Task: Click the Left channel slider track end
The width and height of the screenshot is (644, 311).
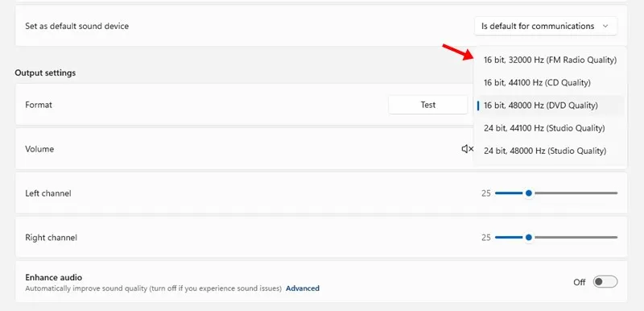Action: click(x=615, y=193)
